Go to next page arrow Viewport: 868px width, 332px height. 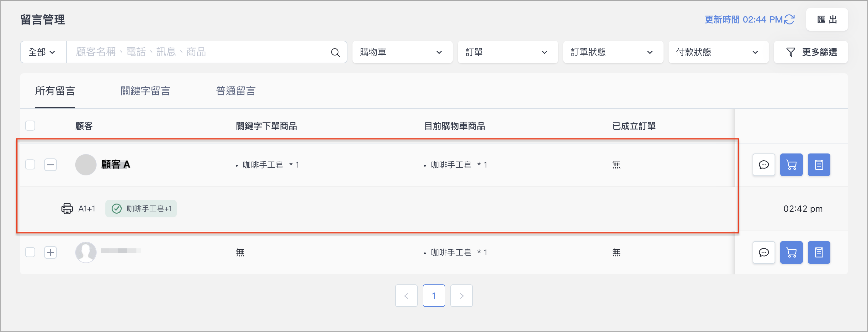[x=461, y=296]
